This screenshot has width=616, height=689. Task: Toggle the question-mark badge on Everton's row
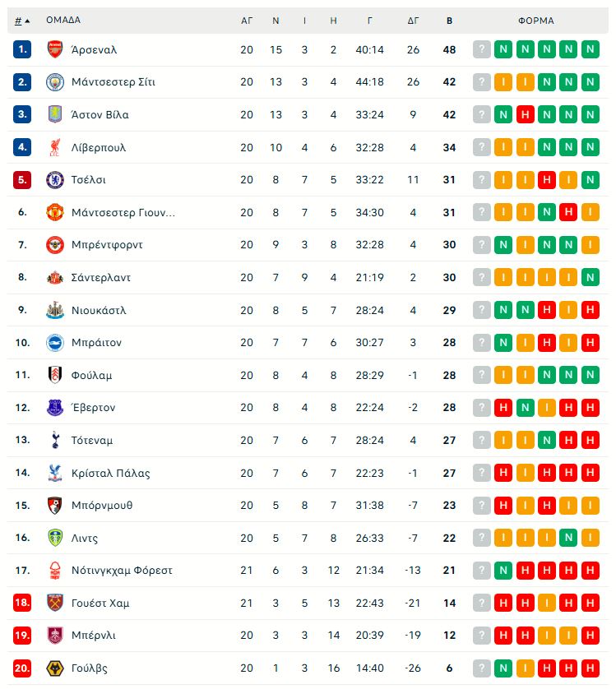pyautogui.click(x=480, y=407)
